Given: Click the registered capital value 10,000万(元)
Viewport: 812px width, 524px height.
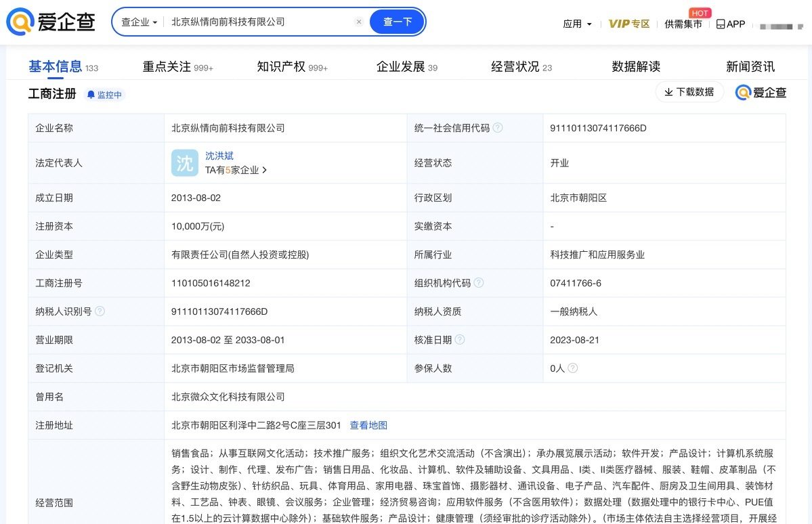Looking at the screenshot, I should 198,226.
